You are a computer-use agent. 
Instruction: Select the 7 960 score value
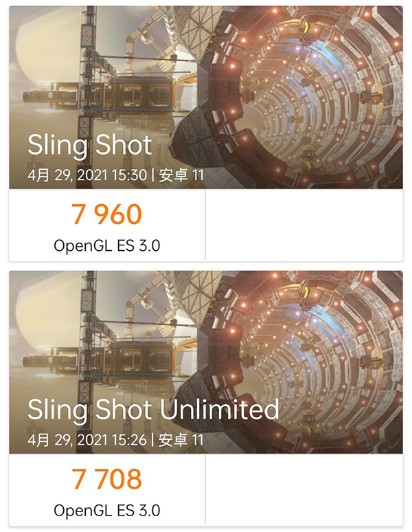(106, 214)
